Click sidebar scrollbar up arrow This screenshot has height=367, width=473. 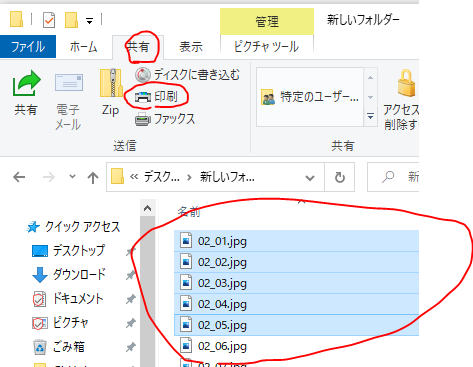coord(147,209)
